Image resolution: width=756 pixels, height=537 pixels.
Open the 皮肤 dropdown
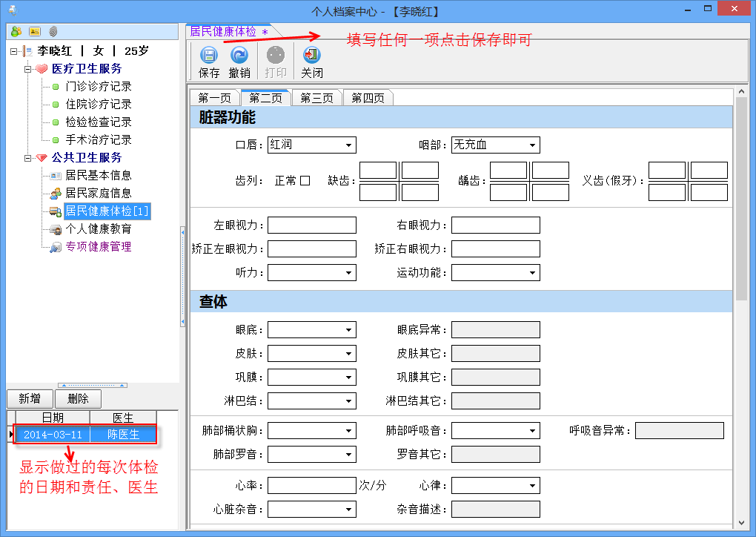[348, 354]
